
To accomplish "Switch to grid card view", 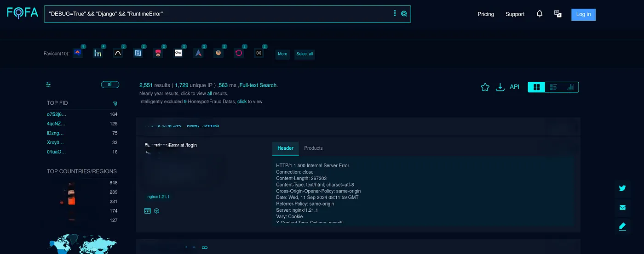I will [536, 87].
